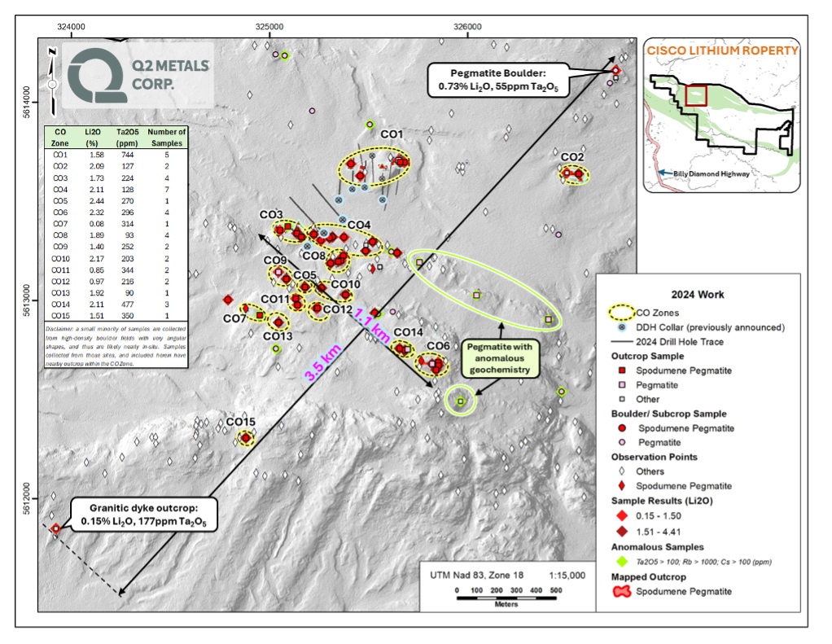This screenshot has width=832, height=644.
Task: Click the 2024 Work legend title
Action: click(x=697, y=295)
